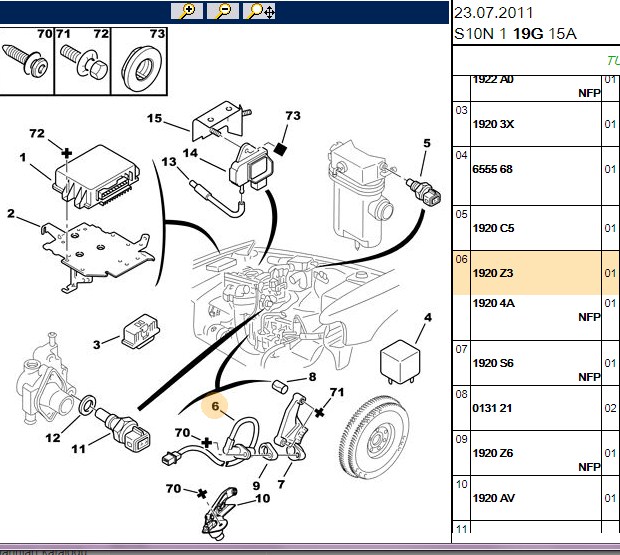
Task: Click highlighted part number 1920 Z3
Action: 493,273
